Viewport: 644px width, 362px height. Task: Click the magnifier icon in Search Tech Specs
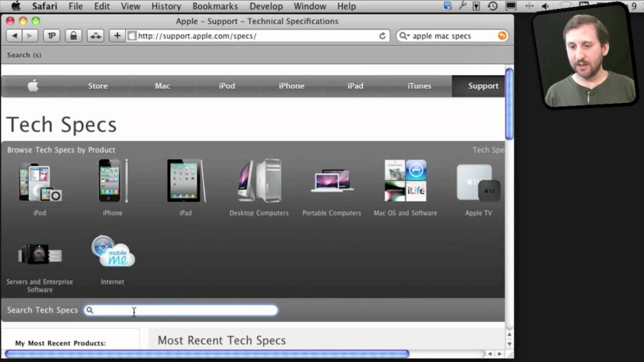(90, 310)
